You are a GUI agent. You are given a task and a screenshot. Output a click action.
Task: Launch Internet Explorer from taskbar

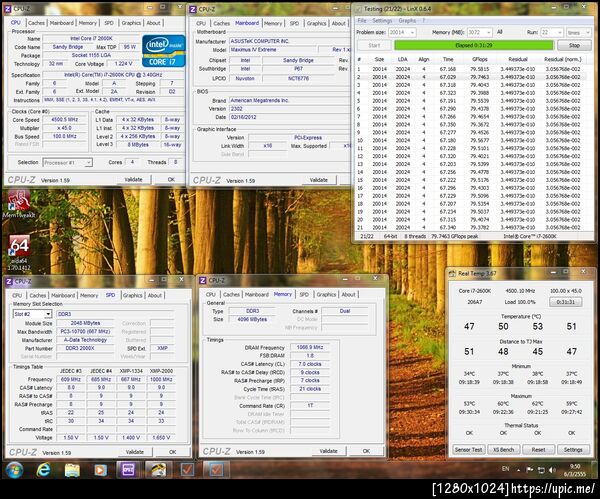[43, 470]
